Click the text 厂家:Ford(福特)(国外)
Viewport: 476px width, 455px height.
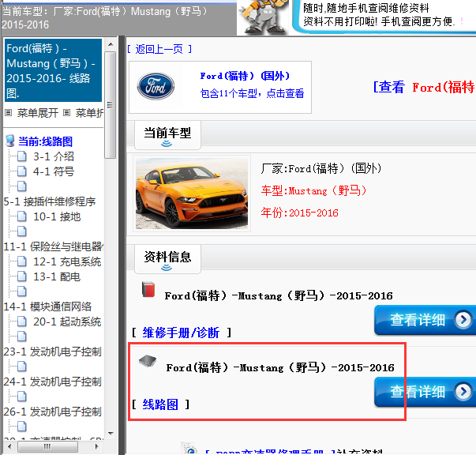pyautogui.click(x=320, y=168)
